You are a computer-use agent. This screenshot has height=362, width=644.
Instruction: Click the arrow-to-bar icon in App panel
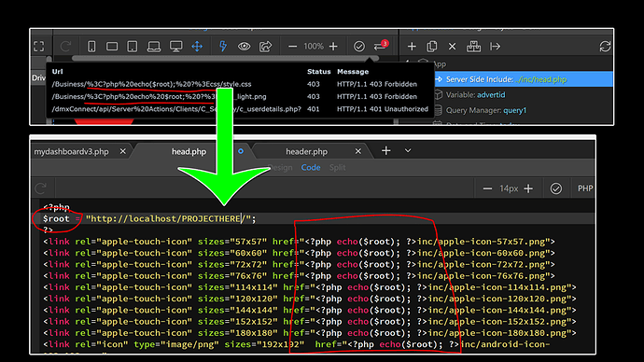pyautogui.click(x=495, y=47)
